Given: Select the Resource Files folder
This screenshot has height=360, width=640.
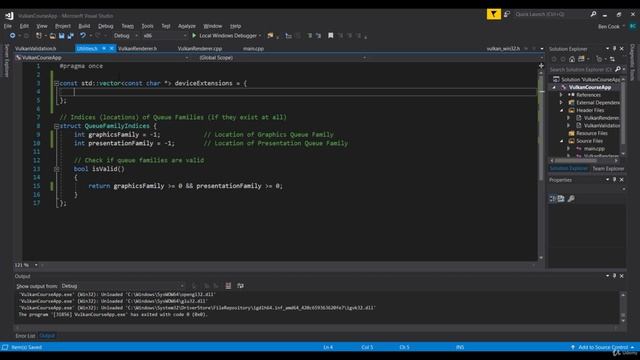Looking at the screenshot, I should [591, 133].
